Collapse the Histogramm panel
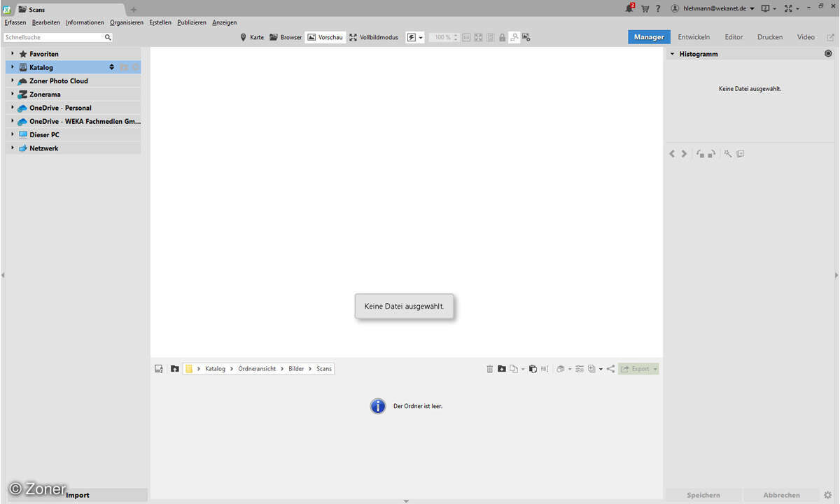 coord(673,54)
